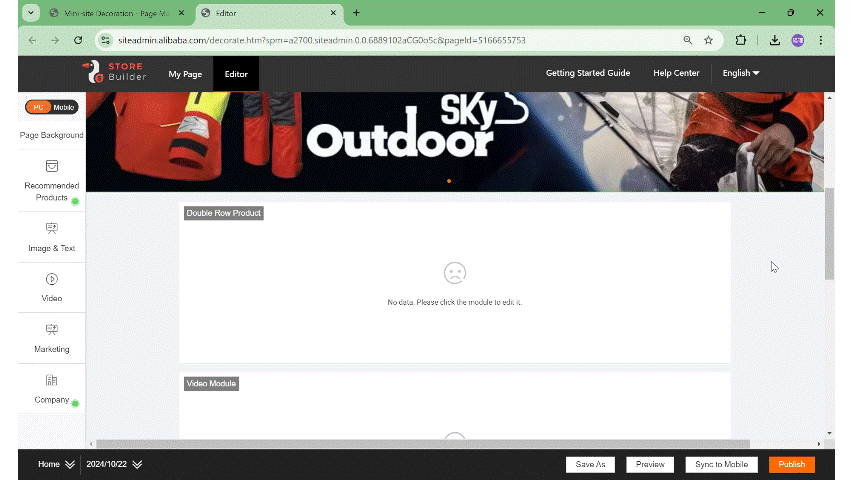
Task: Open the browser downloads icon
Action: pos(775,40)
